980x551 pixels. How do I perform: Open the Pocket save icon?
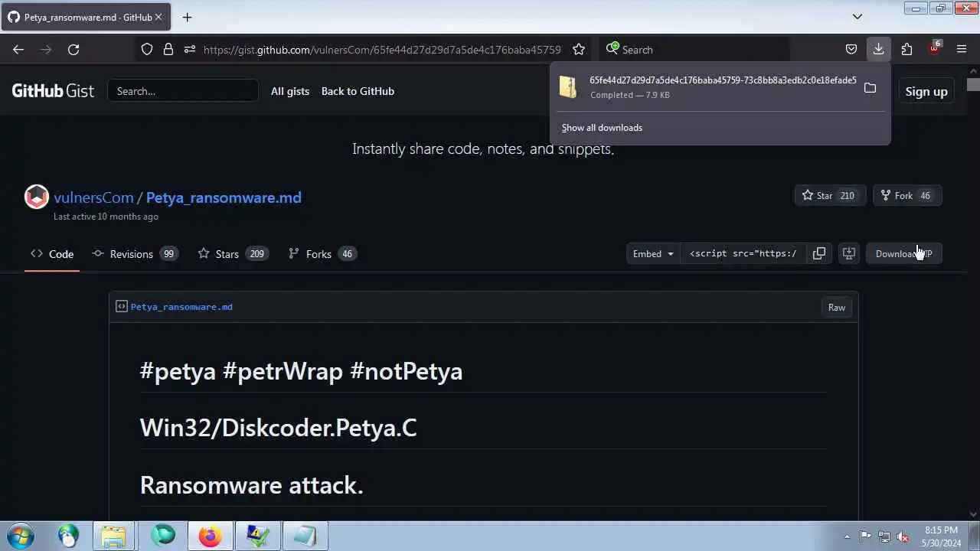click(851, 49)
